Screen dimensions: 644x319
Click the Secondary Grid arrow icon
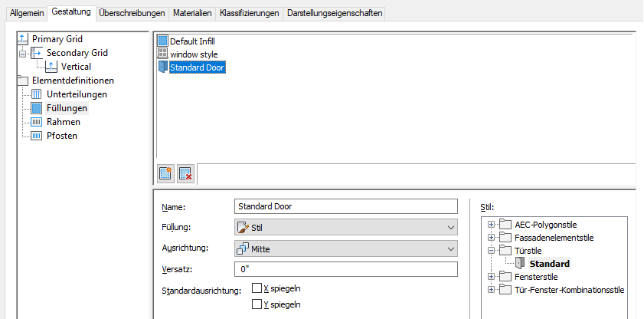pyautogui.click(x=37, y=53)
